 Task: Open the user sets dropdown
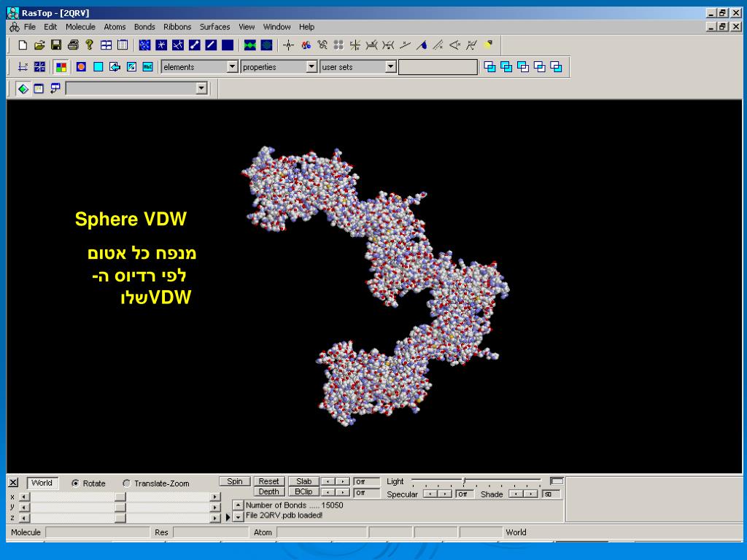coord(390,67)
